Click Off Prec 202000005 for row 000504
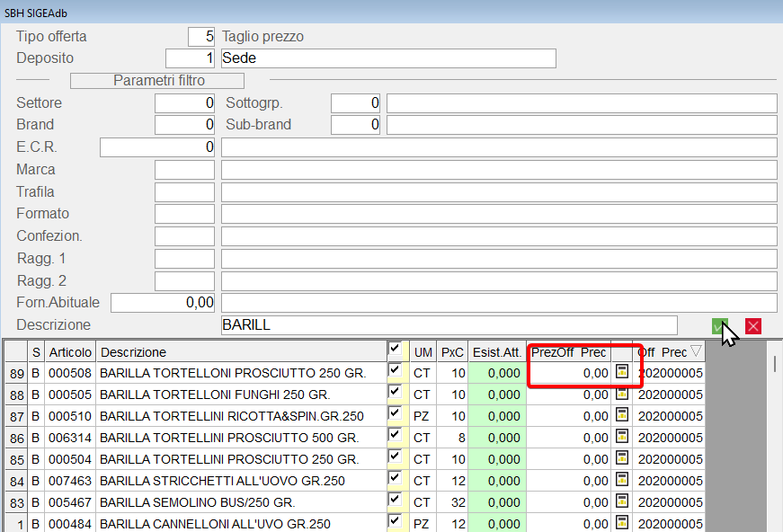783x532 pixels. pos(670,459)
